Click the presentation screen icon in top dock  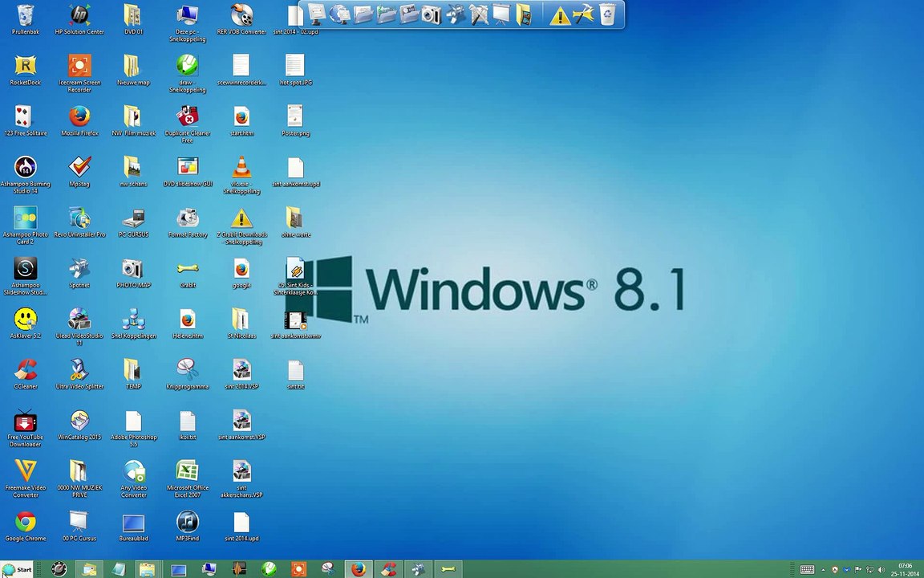500,14
